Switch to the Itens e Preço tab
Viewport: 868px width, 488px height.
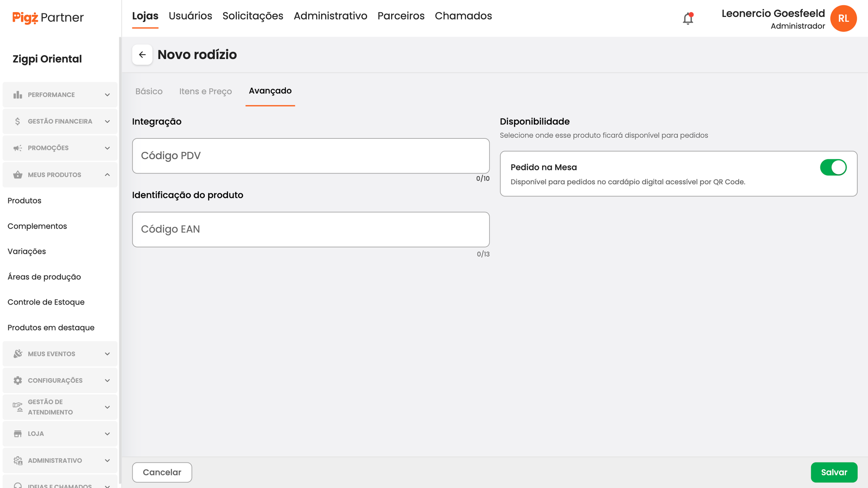click(x=205, y=92)
